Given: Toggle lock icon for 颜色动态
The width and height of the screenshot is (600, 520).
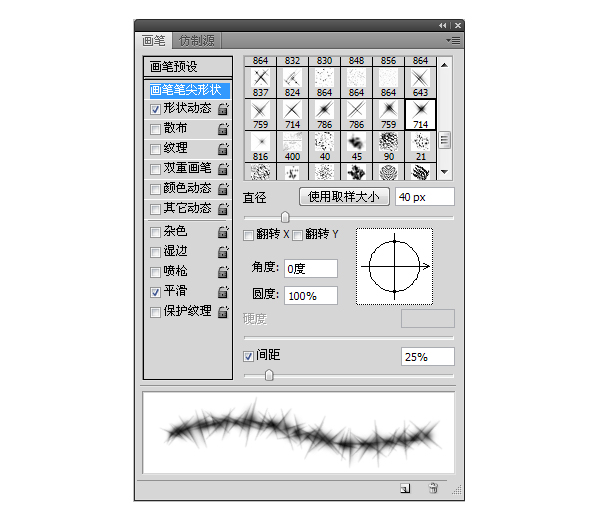Looking at the screenshot, I should coord(223,189).
